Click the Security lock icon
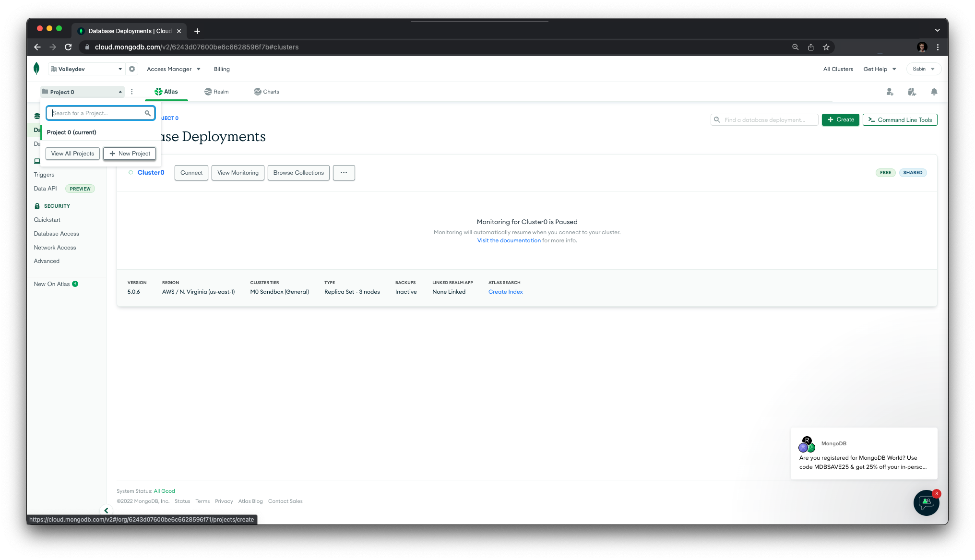 [37, 206]
